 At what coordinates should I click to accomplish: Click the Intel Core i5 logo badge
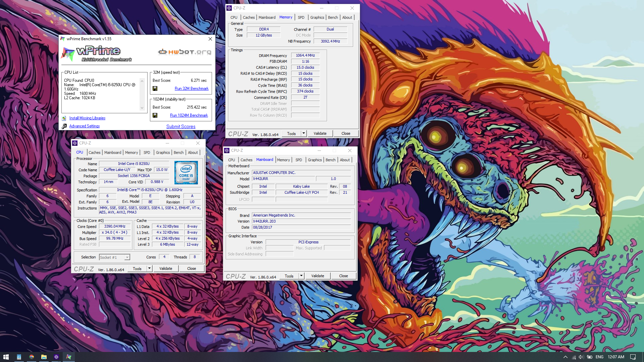[x=186, y=173]
